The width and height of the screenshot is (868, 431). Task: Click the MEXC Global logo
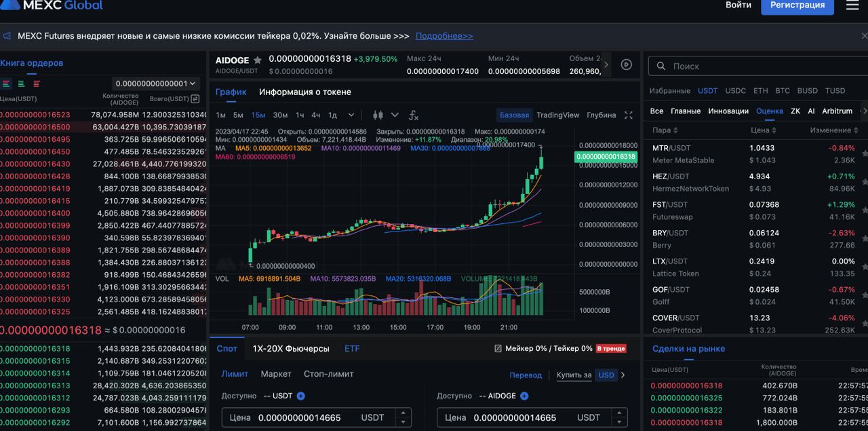52,5
